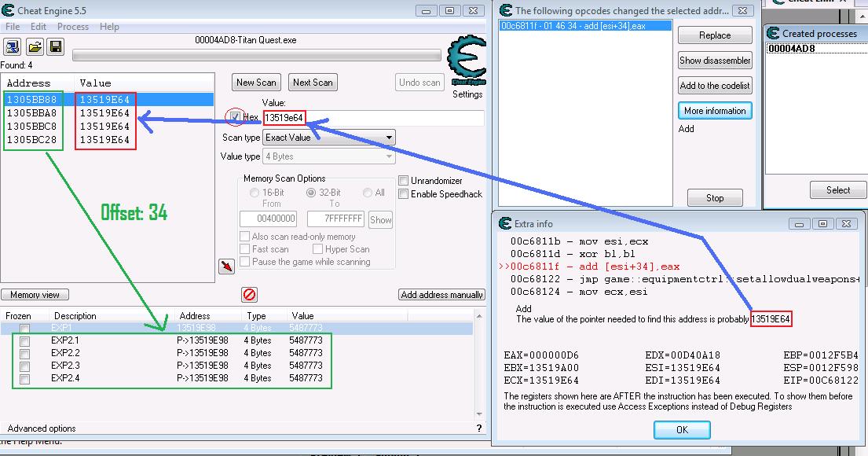Open the Value type dropdown
868x456 pixels.
coord(328,156)
